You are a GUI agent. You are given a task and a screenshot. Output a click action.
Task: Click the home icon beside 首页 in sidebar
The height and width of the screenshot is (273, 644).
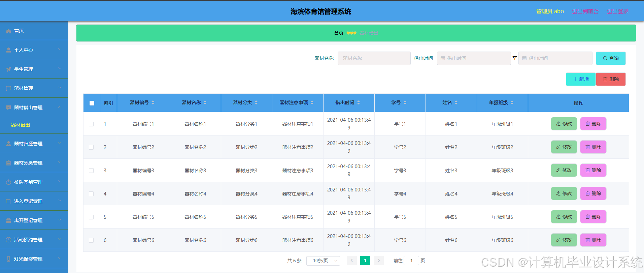tap(8, 31)
